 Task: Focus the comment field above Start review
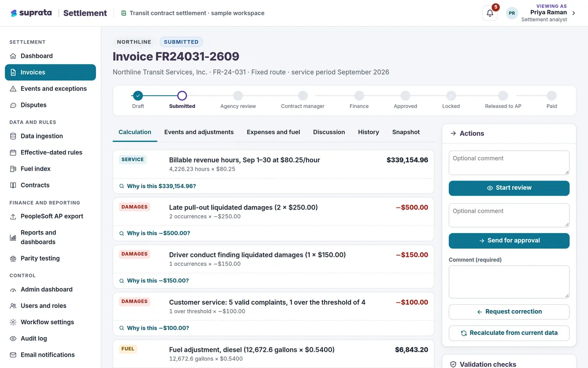tap(509, 162)
